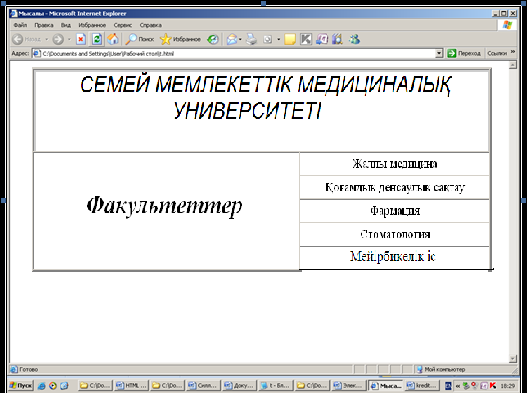Expand the address bar dropdown list

point(439,53)
